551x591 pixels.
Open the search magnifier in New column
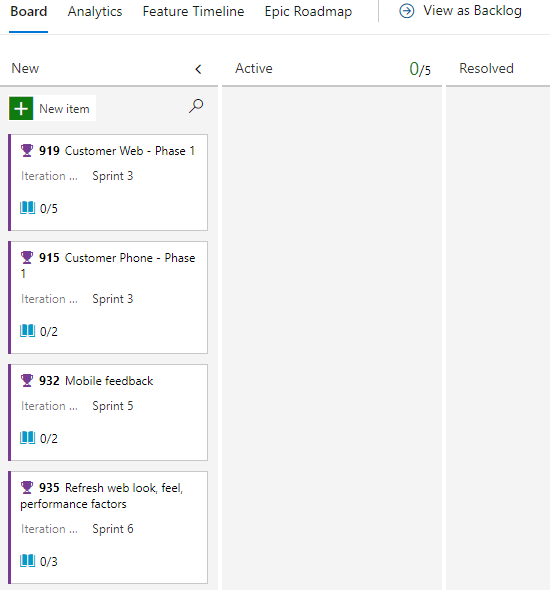click(x=196, y=106)
